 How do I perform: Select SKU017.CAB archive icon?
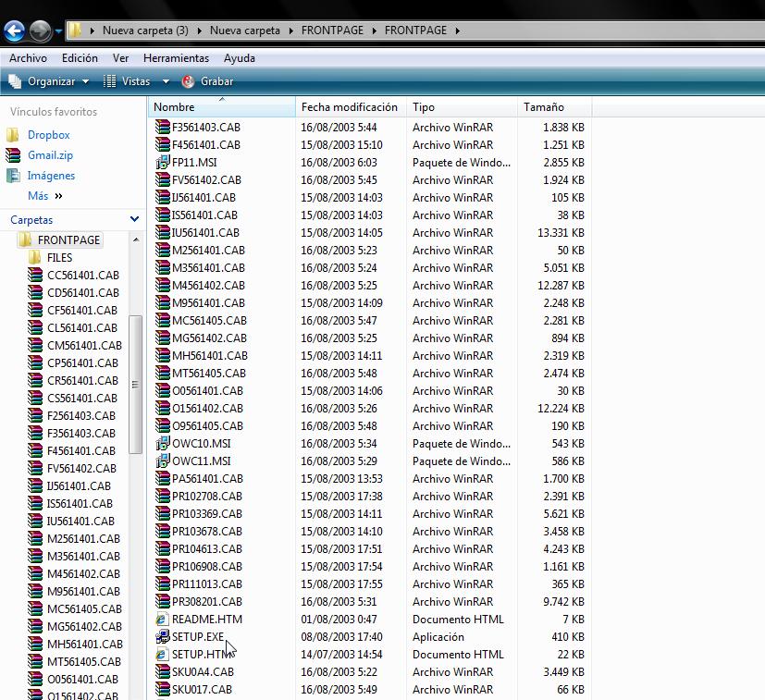[x=163, y=689]
